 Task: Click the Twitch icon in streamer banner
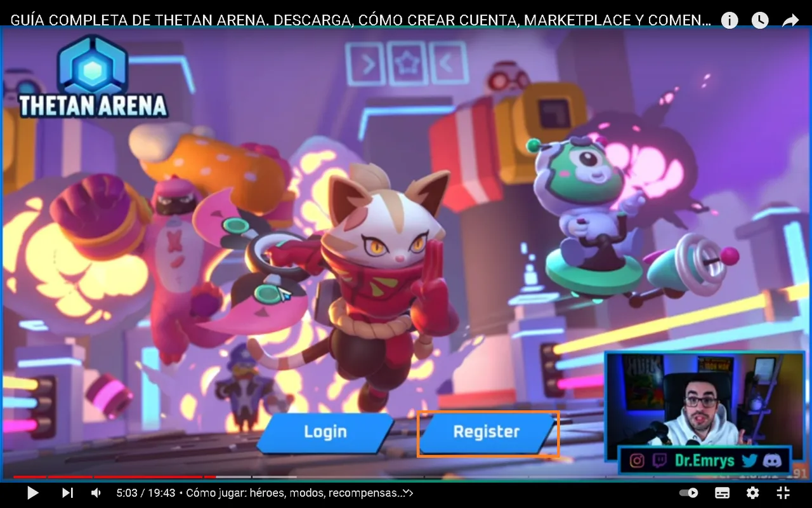tap(660, 460)
